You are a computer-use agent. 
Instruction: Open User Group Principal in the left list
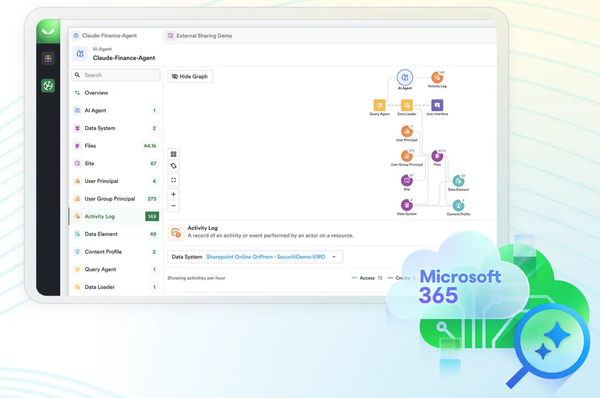tap(115, 199)
